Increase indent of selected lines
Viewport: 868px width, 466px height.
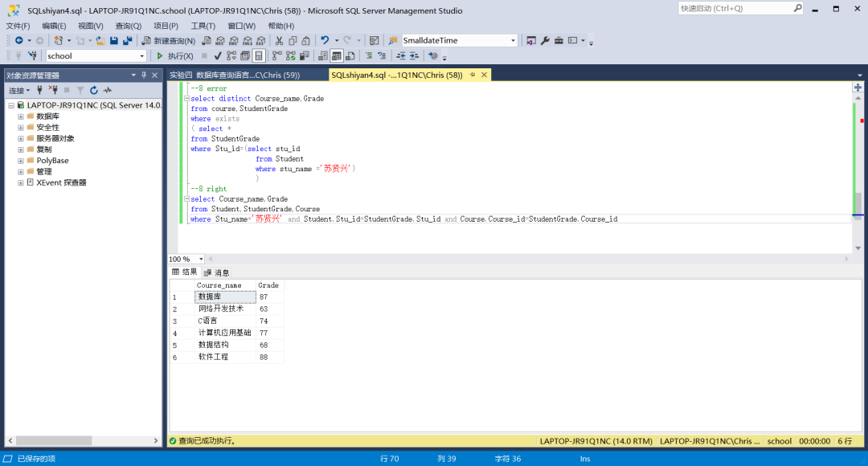coord(414,56)
